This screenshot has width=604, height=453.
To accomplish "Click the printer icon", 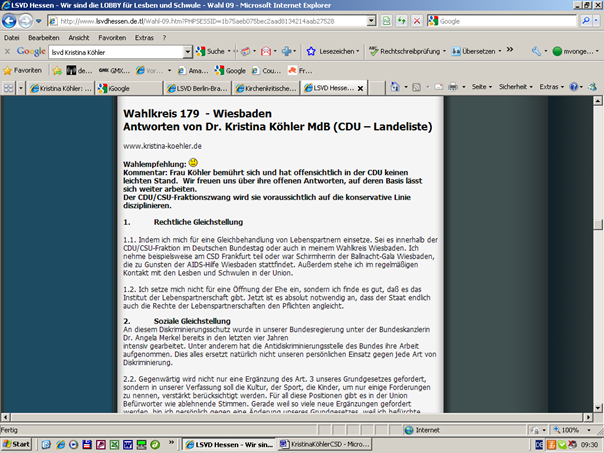I will pos(453,87).
